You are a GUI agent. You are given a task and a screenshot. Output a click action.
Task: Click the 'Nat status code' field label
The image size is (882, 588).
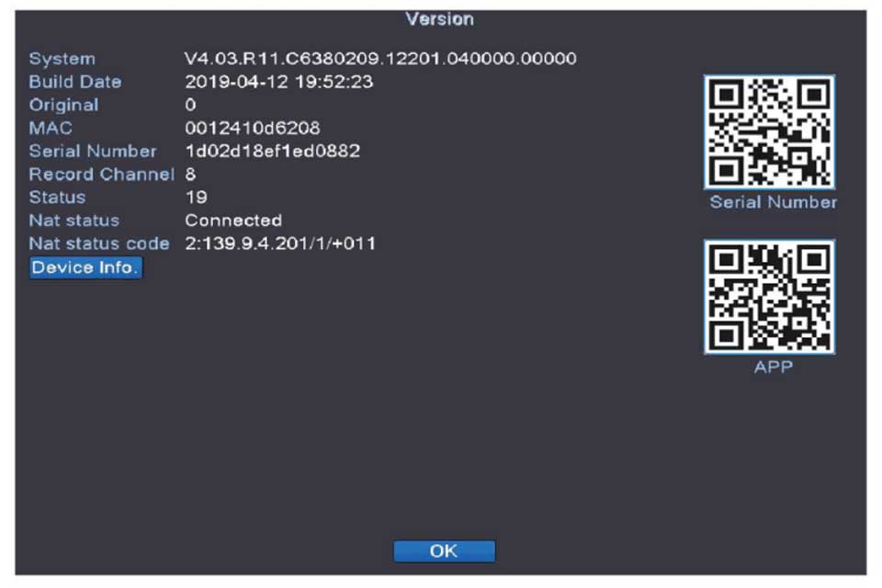[99, 243]
